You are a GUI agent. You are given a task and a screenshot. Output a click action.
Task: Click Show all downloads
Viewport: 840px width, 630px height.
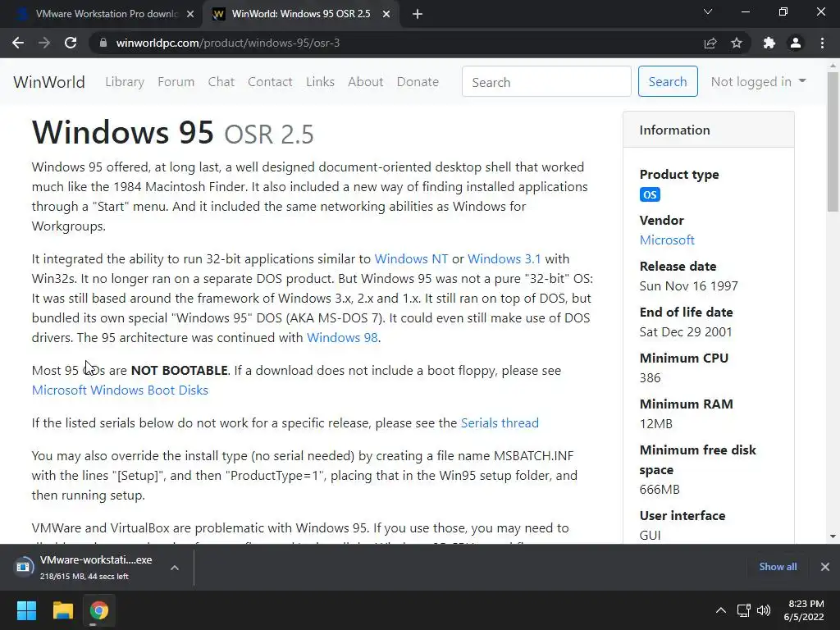click(x=778, y=567)
